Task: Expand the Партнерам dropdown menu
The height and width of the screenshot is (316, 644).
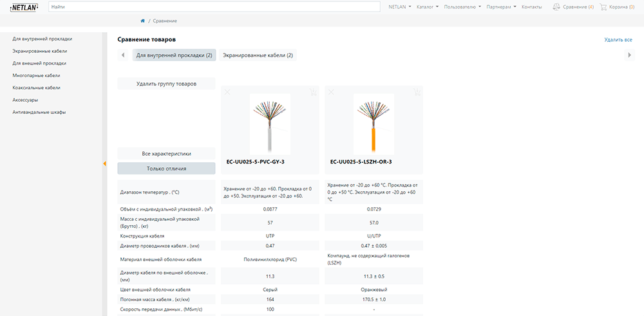Action: (501, 7)
